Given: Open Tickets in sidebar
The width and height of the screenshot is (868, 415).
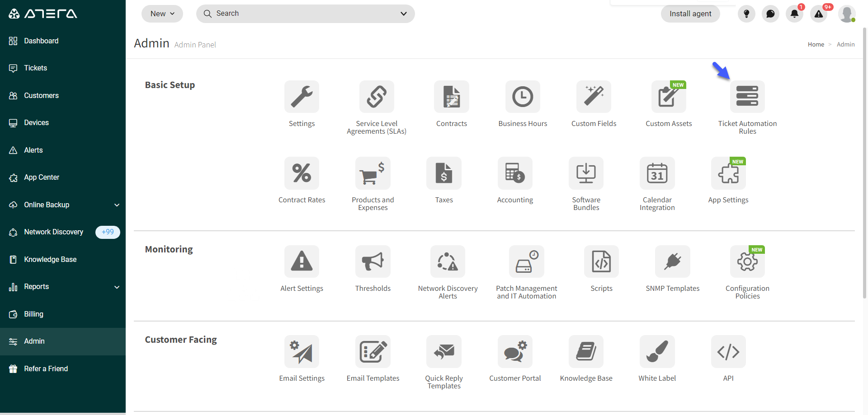Looking at the screenshot, I should click(x=63, y=68).
